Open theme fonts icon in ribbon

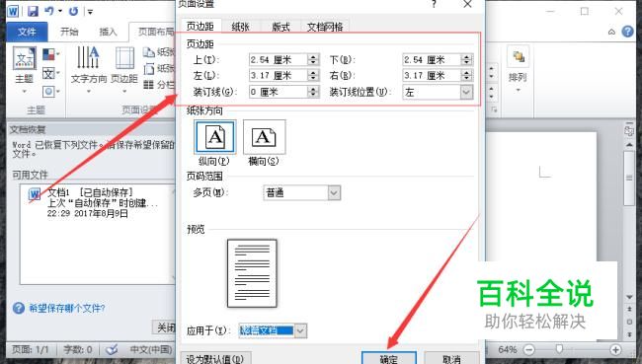click(50, 73)
